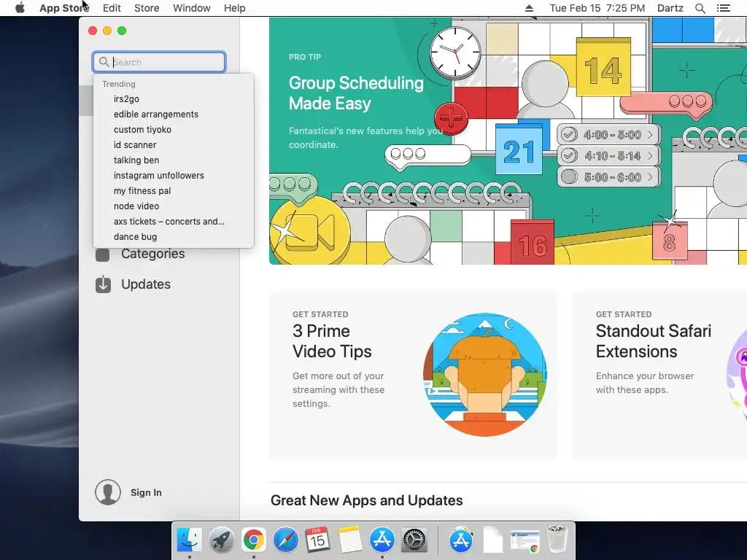Viewport: 747px width, 560px height.
Task: Open Categories in the sidebar
Action: [x=153, y=254]
